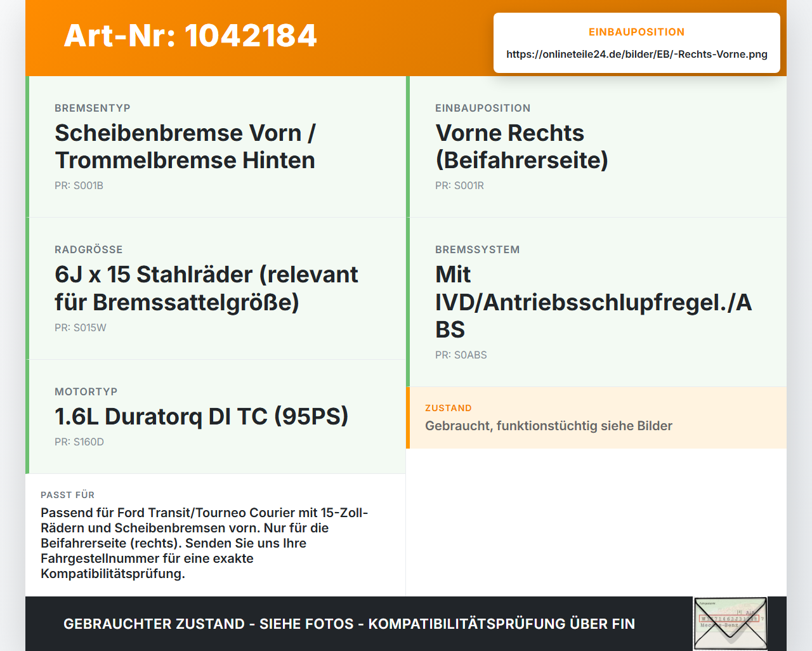Select the Art-Nr: 1042184 heading
The image size is (812, 651).
tap(190, 36)
